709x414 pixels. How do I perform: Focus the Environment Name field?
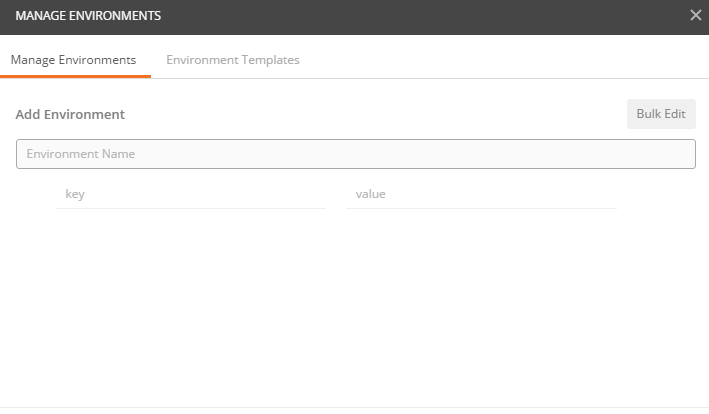(356, 154)
